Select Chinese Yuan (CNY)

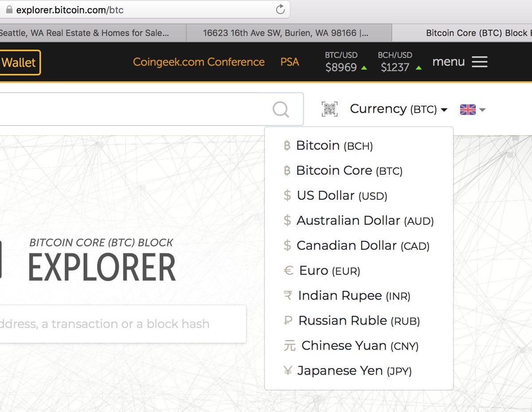coord(360,345)
